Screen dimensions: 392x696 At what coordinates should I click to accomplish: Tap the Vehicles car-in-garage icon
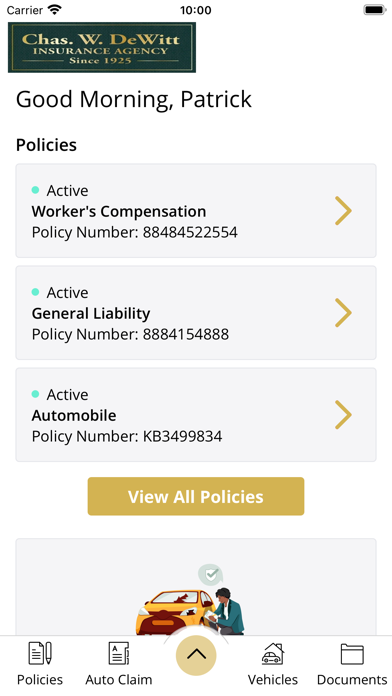[x=273, y=653]
